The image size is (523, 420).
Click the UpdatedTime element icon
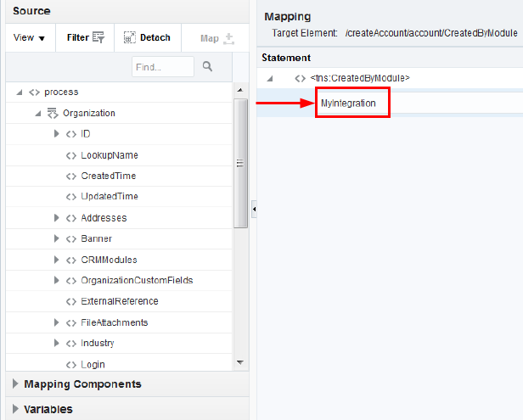click(x=71, y=197)
